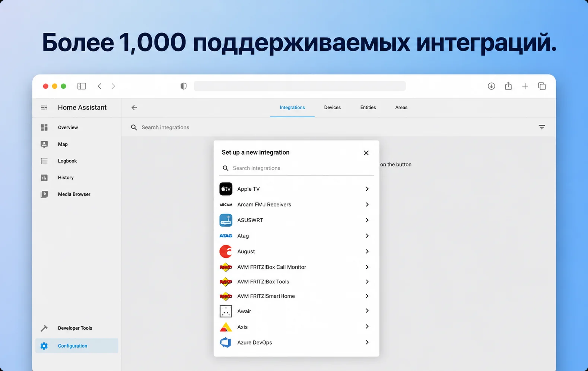588x371 pixels.
Task: Switch to the Integrations tab
Action: click(292, 107)
